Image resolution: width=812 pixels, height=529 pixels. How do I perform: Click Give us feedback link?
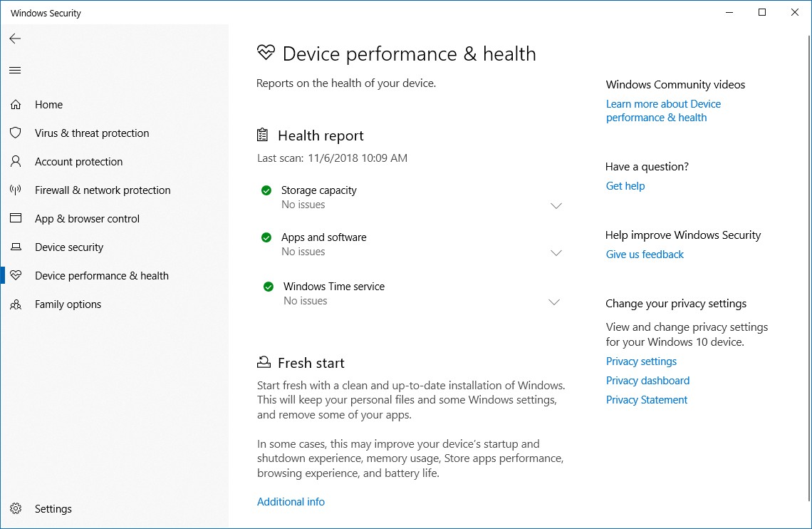(x=645, y=255)
